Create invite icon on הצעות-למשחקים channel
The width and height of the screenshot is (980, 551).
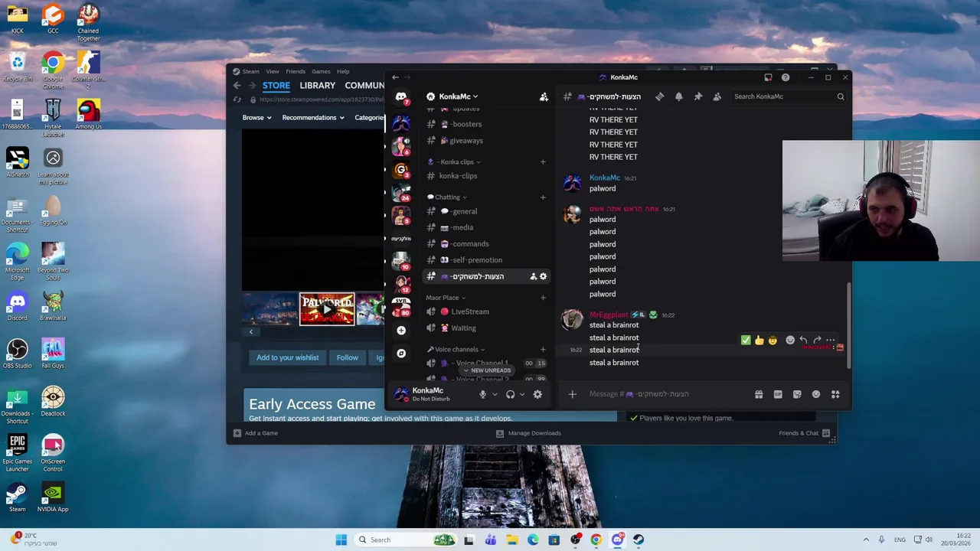tap(533, 276)
